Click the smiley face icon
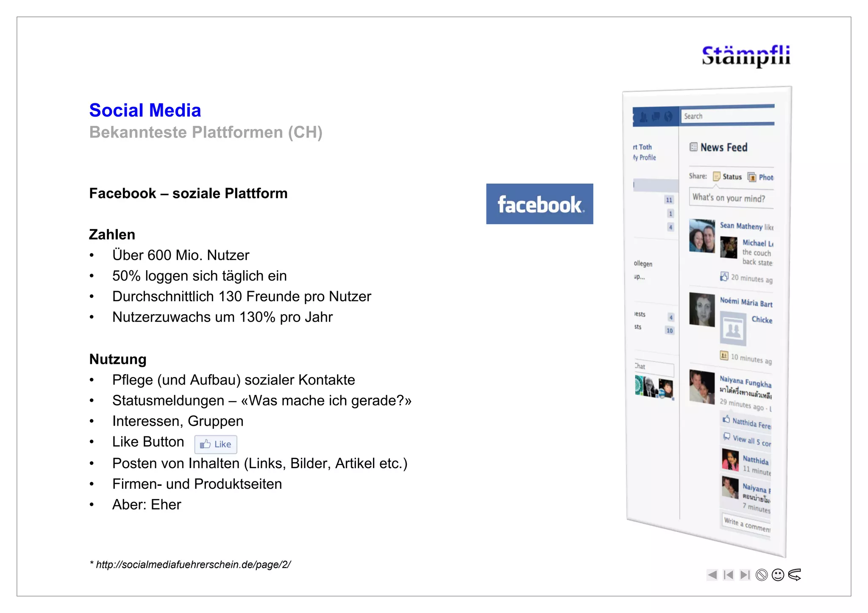868x613 pixels. pyautogui.click(x=778, y=575)
